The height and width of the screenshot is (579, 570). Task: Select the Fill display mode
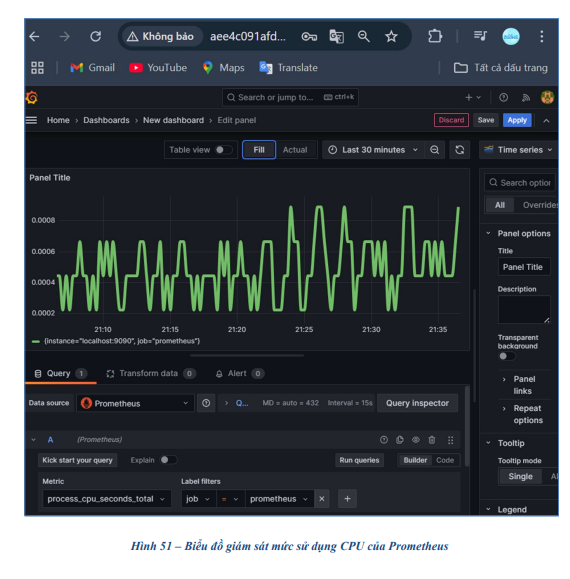pos(259,150)
